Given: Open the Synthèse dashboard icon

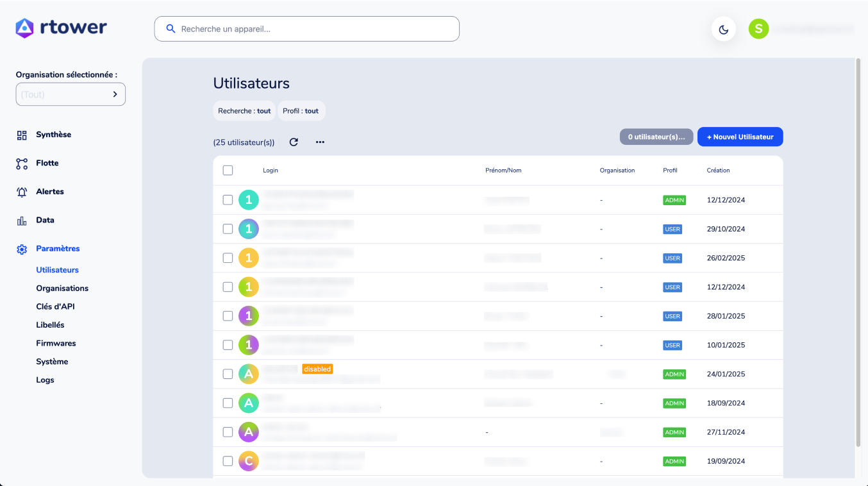Looking at the screenshot, I should pyautogui.click(x=21, y=134).
